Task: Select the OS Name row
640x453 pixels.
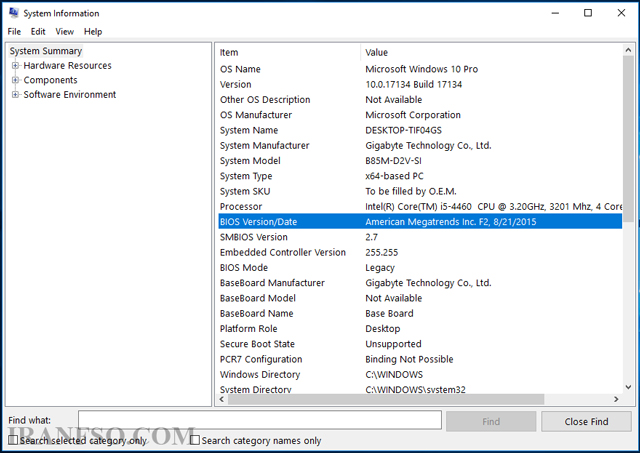Action: [420, 69]
